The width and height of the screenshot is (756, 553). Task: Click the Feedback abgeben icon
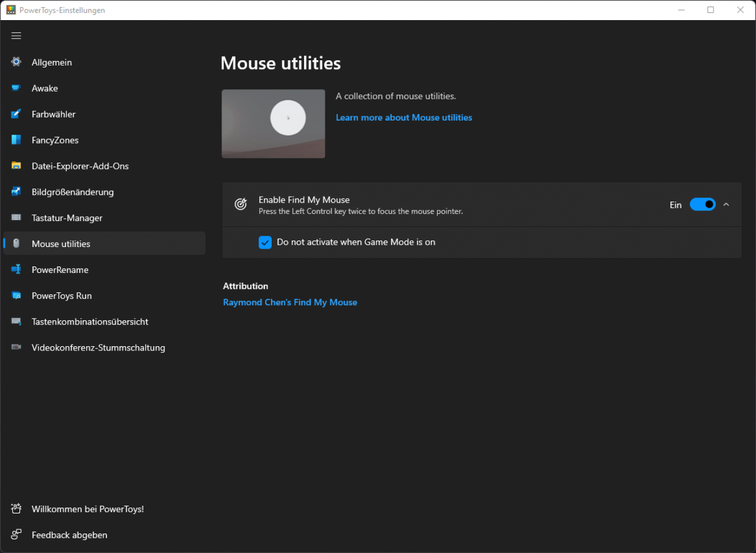(x=16, y=535)
